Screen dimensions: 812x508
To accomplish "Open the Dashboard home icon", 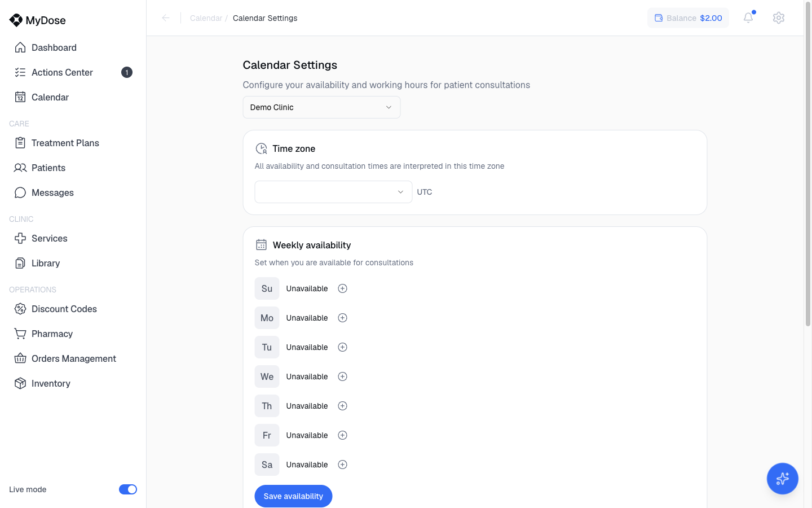I will [20, 47].
